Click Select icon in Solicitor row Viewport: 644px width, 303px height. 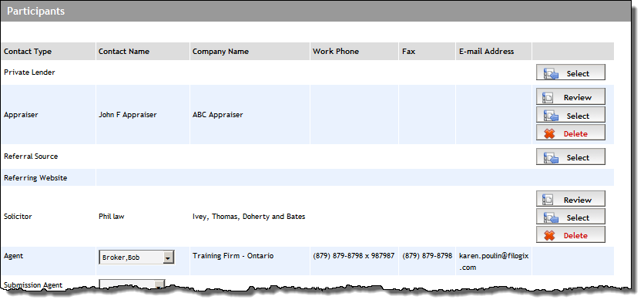551,217
